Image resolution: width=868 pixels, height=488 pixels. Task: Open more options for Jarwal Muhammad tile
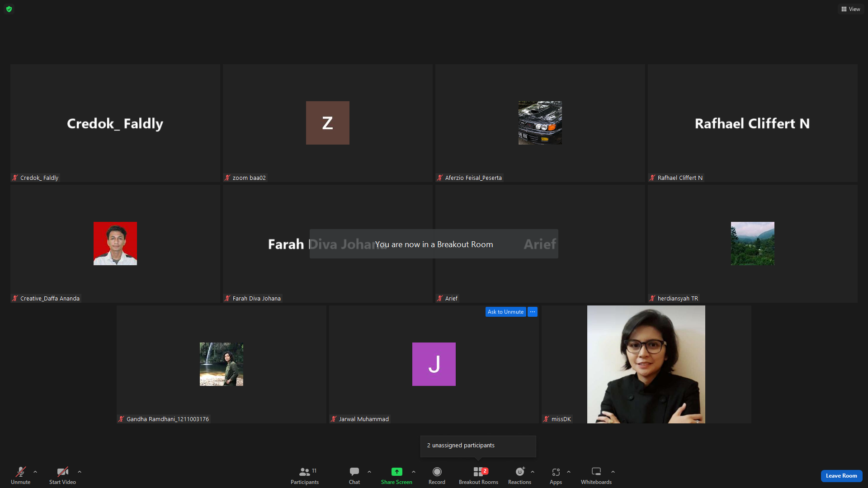point(533,312)
